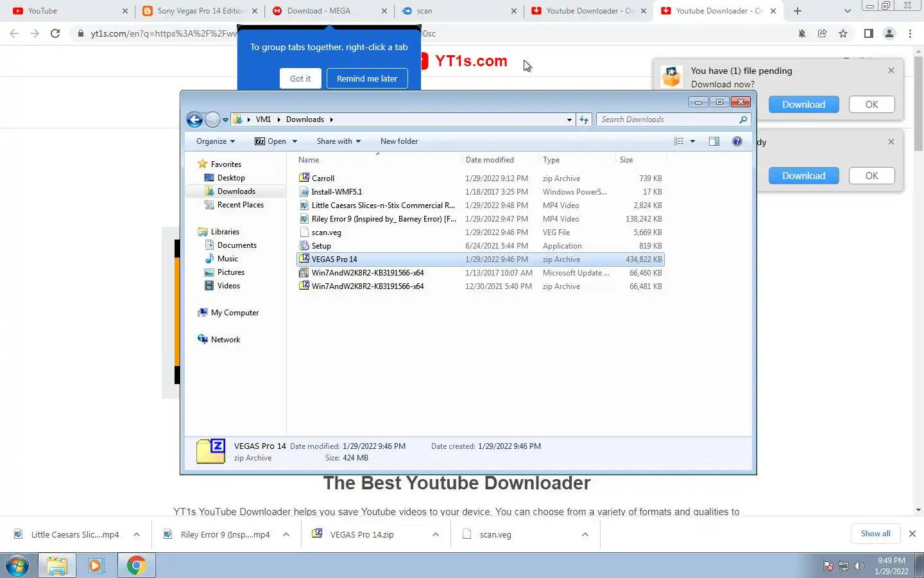Expand the Open button's dropdown arrow

[x=295, y=141]
